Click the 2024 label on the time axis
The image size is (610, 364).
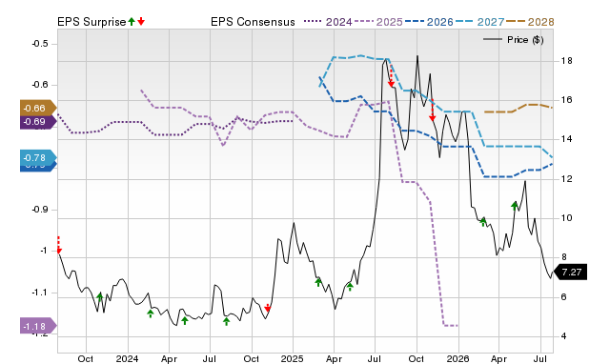click(127, 358)
